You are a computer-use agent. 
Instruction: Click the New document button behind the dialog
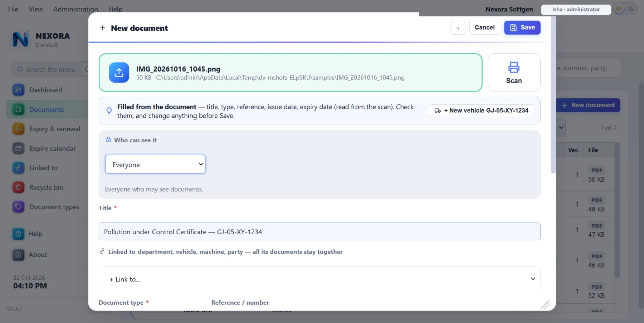coord(588,105)
